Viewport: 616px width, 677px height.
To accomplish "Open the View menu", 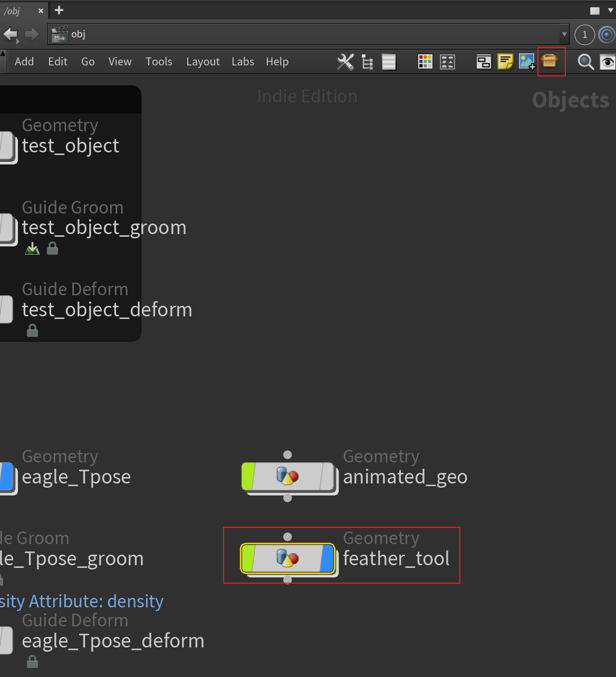I will point(120,62).
